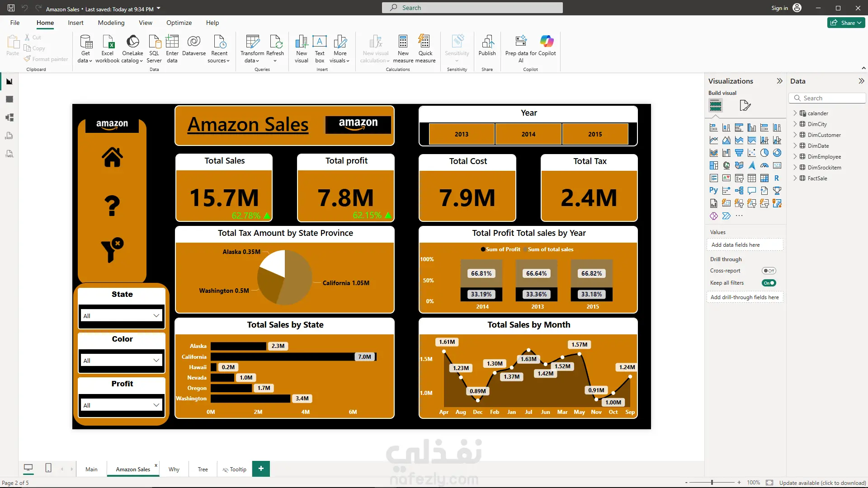The image size is (868, 488).
Task: Select the Donut chart visualization icon
Action: coord(777,153)
